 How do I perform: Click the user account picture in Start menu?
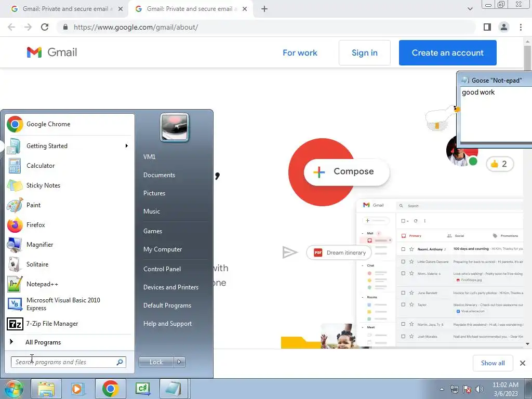click(175, 127)
